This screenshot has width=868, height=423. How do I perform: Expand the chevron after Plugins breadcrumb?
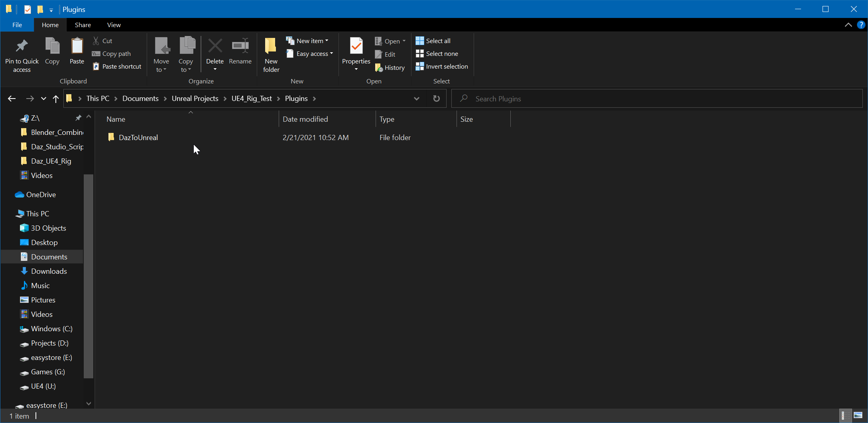tap(315, 99)
